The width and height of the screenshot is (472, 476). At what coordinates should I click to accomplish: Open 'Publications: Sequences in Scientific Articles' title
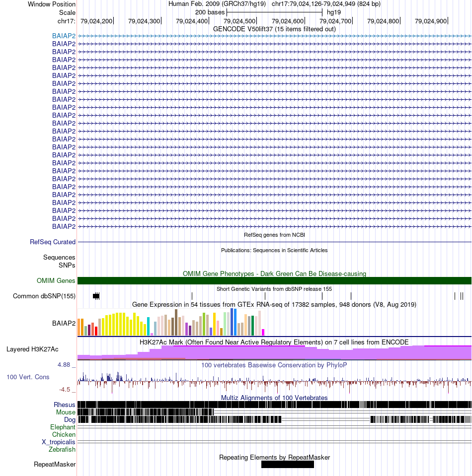coord(274,251)
